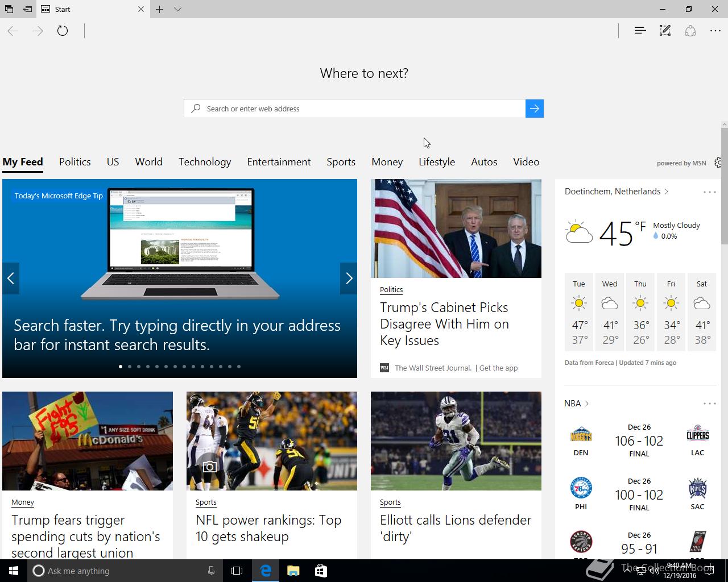
Task: Open the 106 - 102 game score
Action: (639, 441)
